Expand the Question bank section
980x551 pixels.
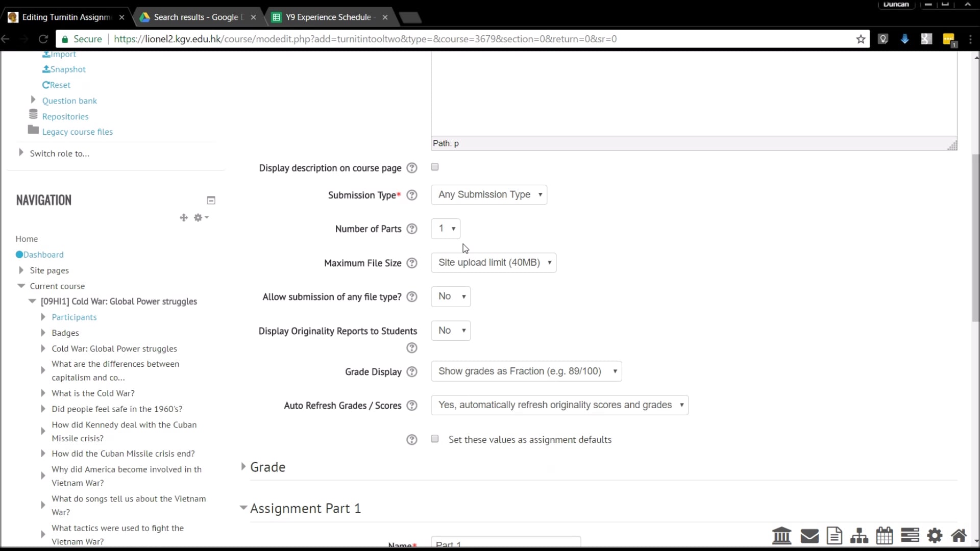33,100
